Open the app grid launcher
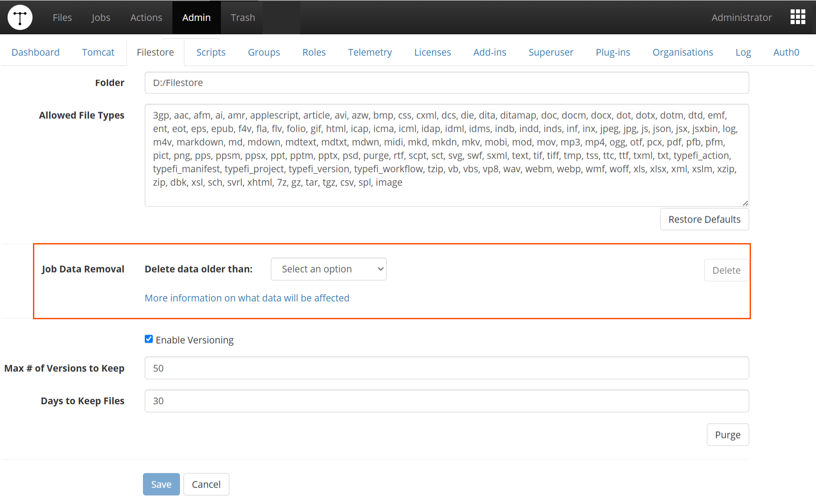Image resolution: width=816 pixels, height=504 pixels. pos(797,17)
